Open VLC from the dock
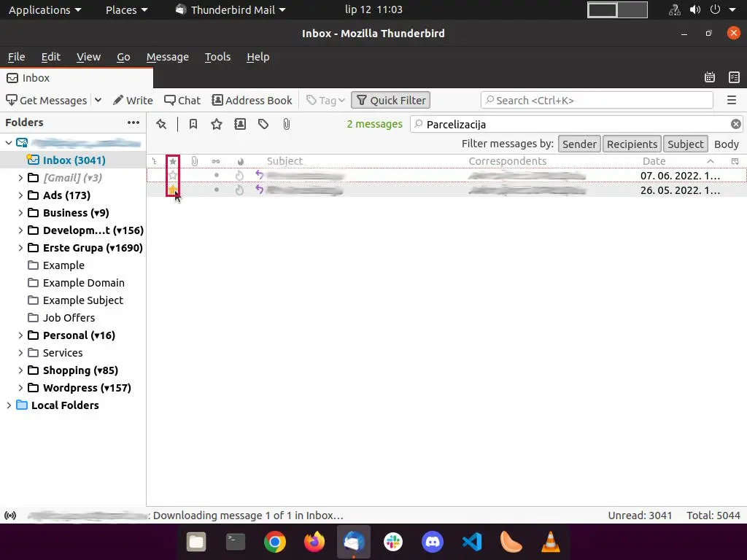Image resolution: width=747 pixels, height=560 pixels. click(550, 542)
